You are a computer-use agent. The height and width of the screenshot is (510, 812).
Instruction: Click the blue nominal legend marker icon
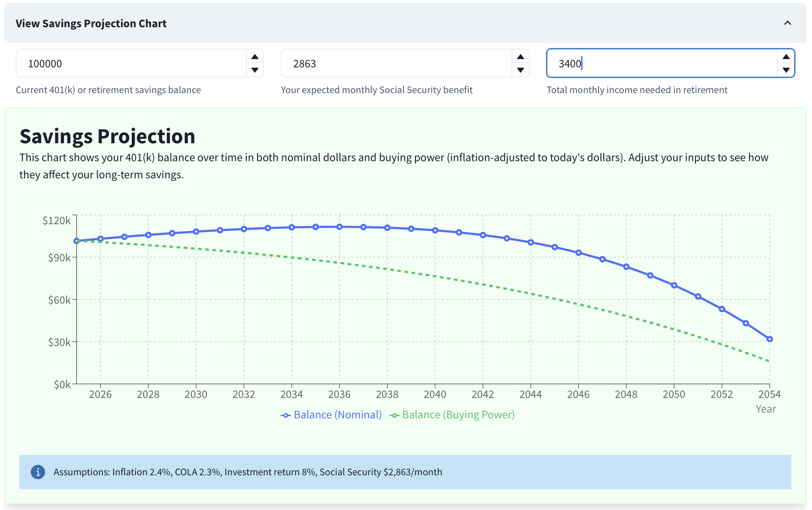285,415
